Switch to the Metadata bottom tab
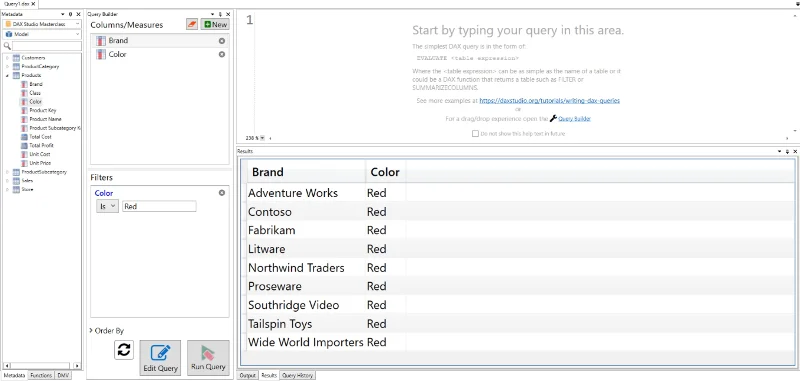 (x=14, y=375)
